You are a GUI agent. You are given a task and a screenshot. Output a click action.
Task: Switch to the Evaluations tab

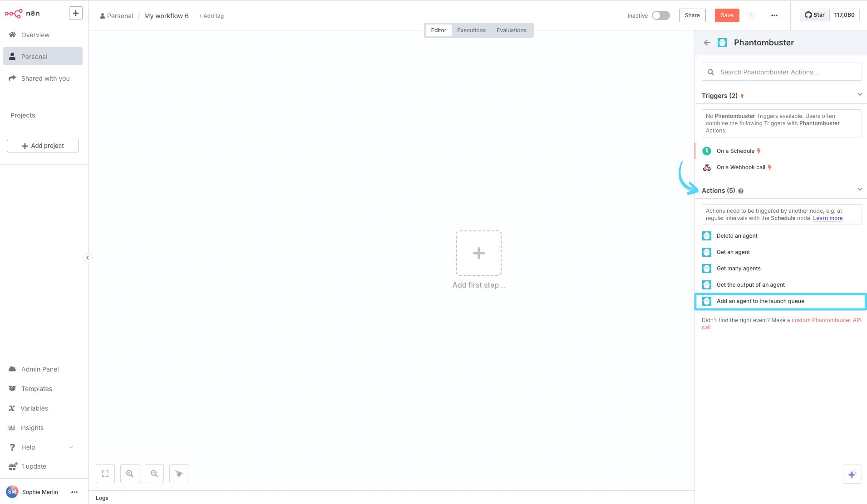[511, 30]
